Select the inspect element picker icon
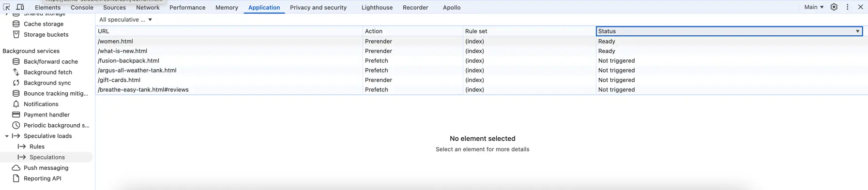This screenshot has height=190, width=868. pos(7,7)
